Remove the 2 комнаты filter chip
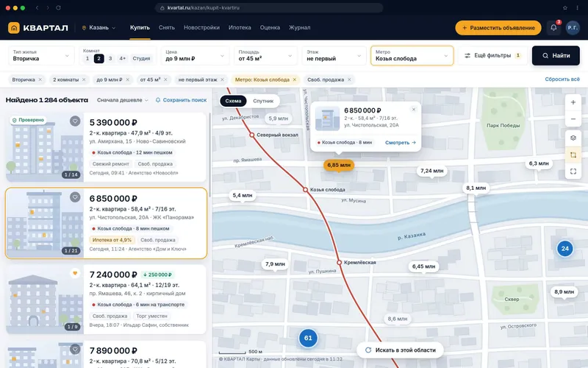The width and height of the screenshot is (588, 368). 84,79
